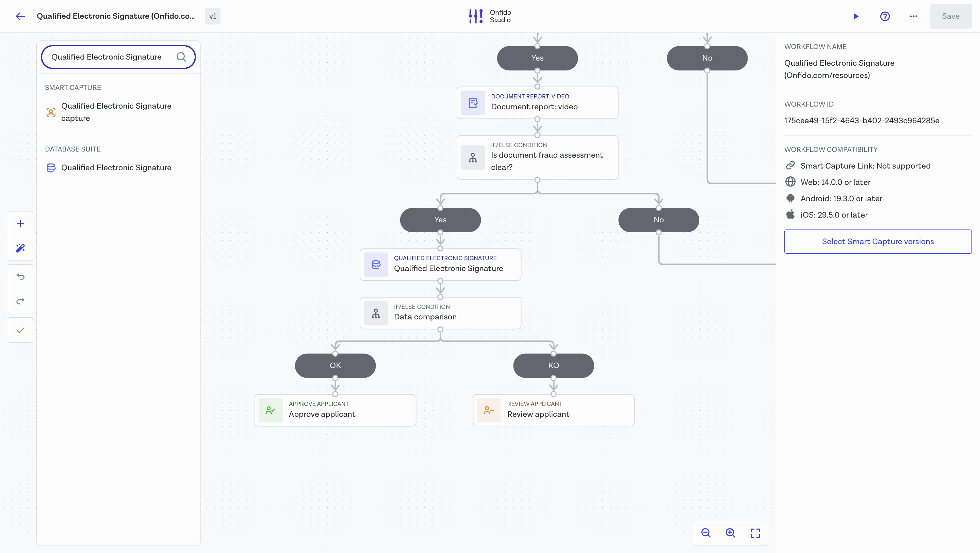
Task: Click the workflow name in right panel
Action: coord(839,69)
